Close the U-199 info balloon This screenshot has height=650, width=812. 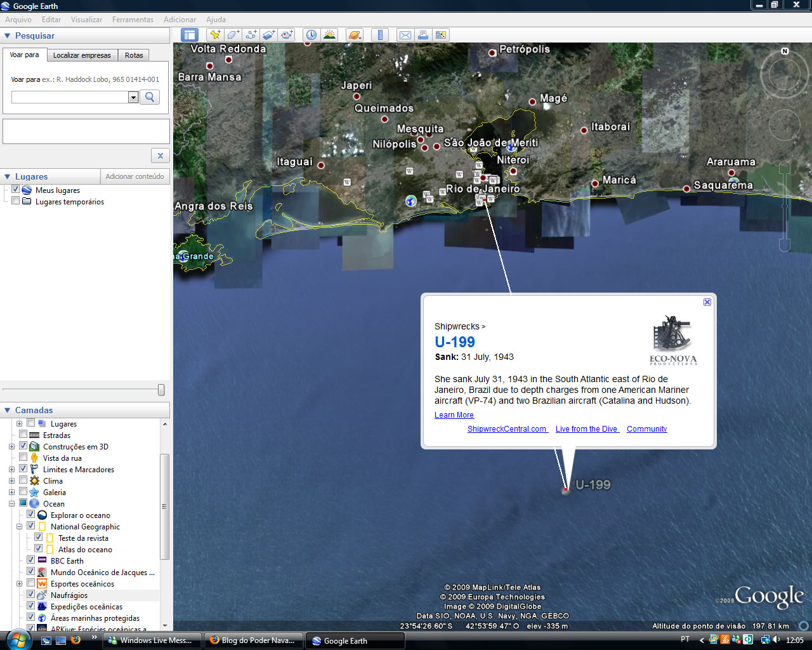pos(707,302)
